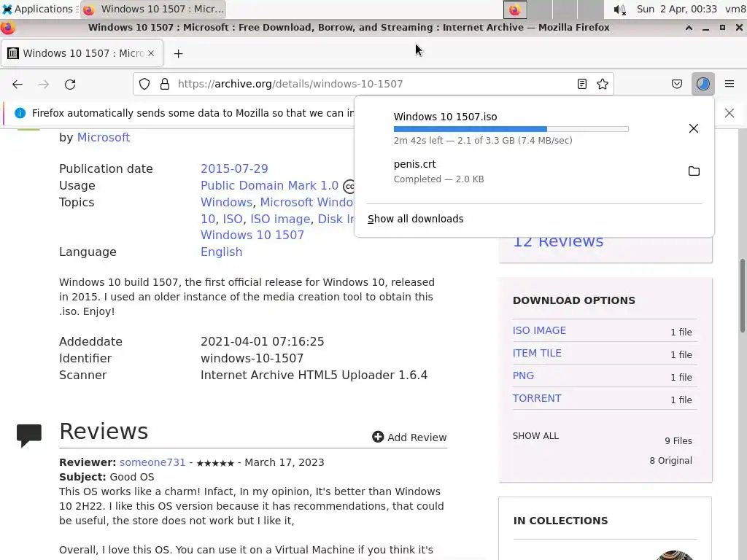Open the Windows 10 1507 topic link
747x560 pixels.
(x=252, y=235)
